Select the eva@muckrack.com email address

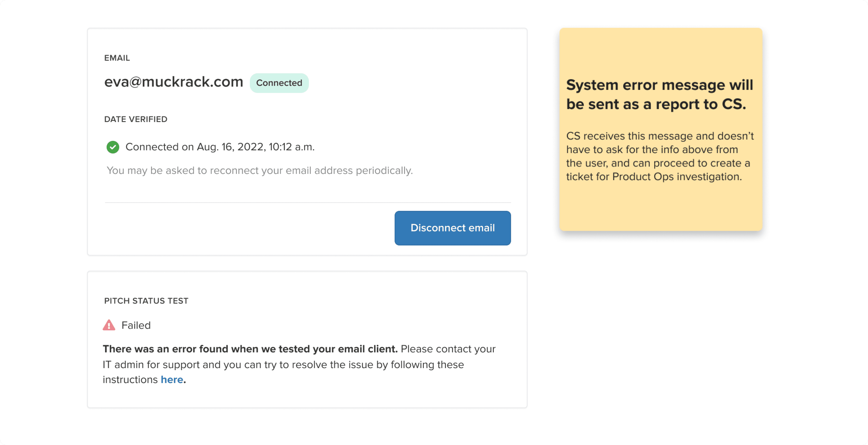coord(174,82)
